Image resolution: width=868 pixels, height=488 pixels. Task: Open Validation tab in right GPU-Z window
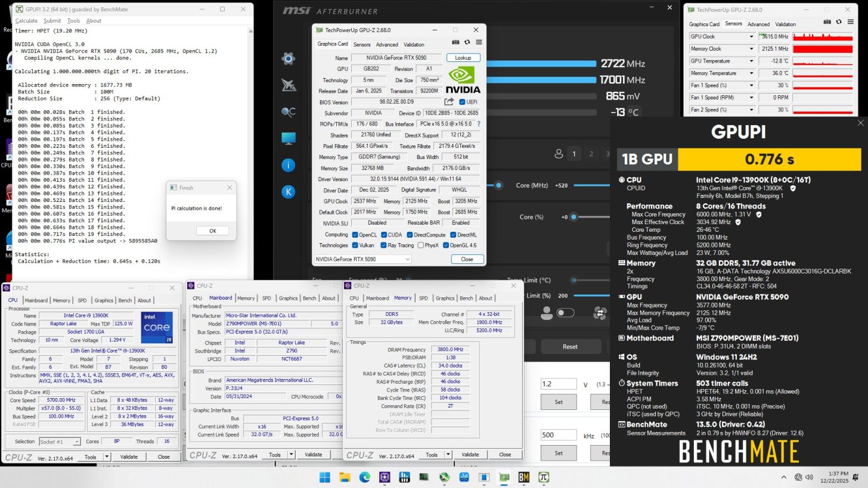(x=785, y=24)
